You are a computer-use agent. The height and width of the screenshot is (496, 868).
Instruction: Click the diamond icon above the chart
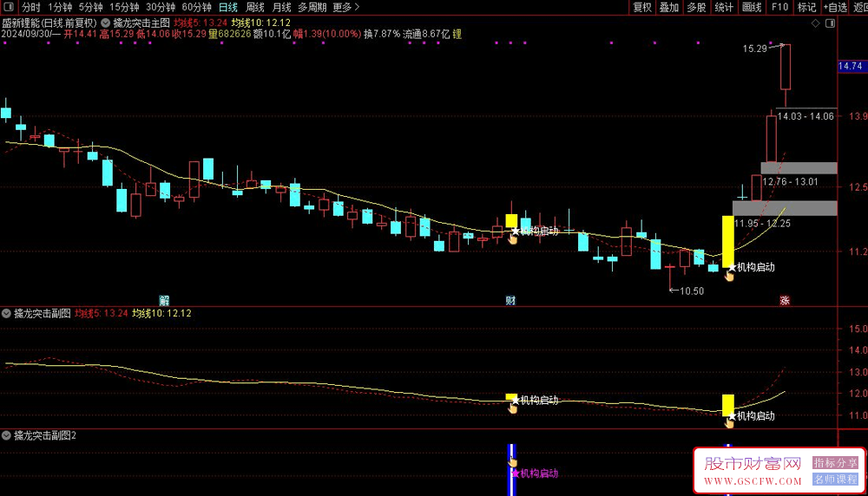pos(815,23)
